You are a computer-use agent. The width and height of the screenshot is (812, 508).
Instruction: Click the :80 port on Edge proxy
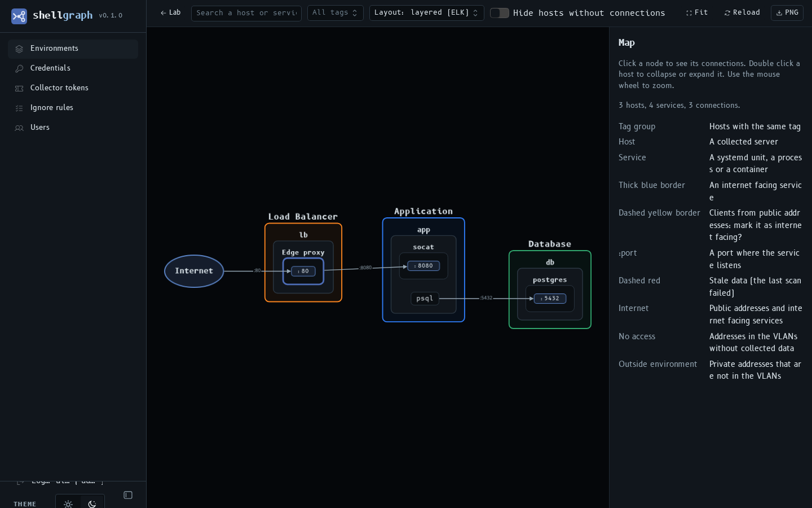[303, 271]
